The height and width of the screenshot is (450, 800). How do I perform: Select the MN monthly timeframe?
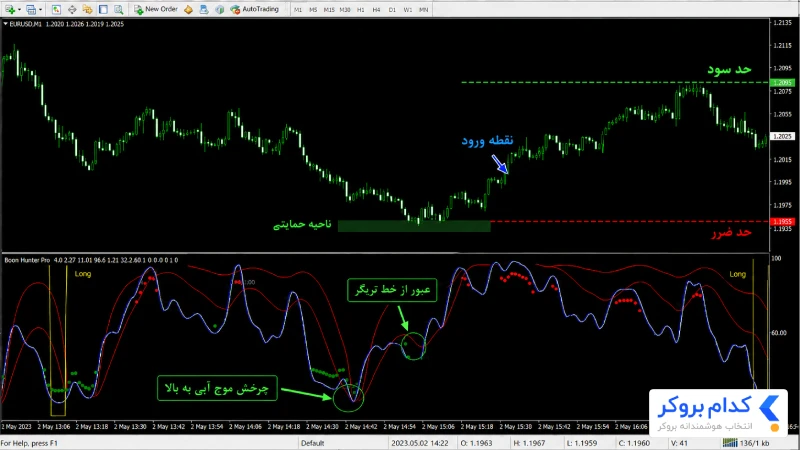pos(423,10)
